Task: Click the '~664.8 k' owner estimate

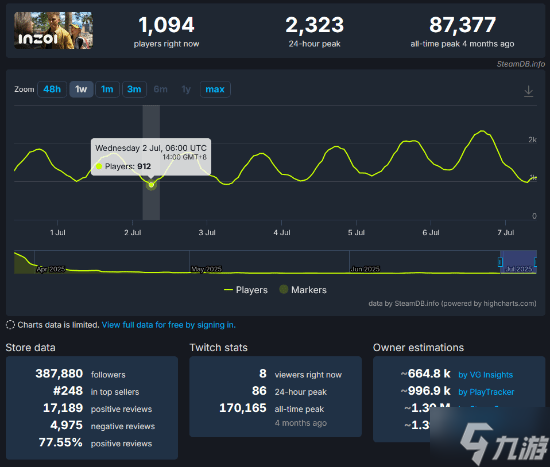Action: pyautogui.click(x=425, y=374)
